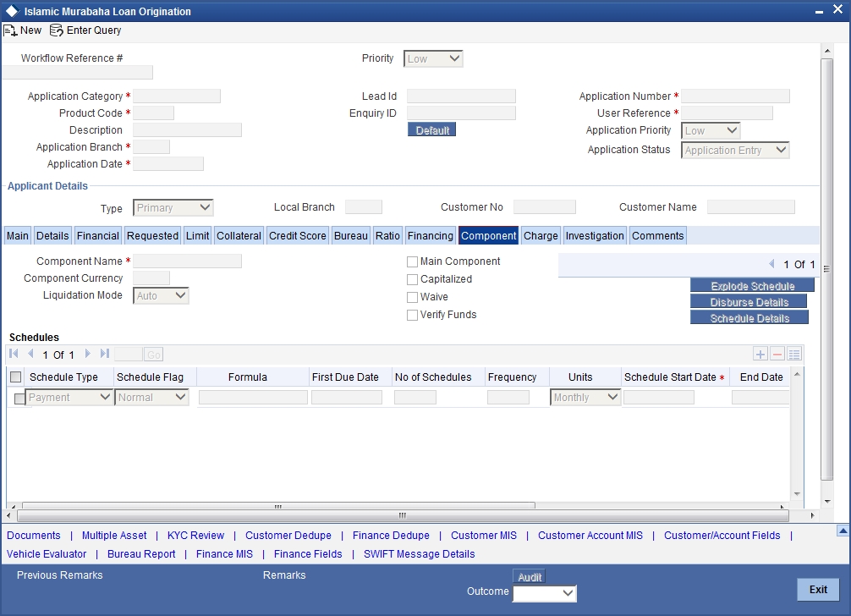Switch to the Financing tab
Image resolution: width=851 pixels, height=616 pixels.
431,235
